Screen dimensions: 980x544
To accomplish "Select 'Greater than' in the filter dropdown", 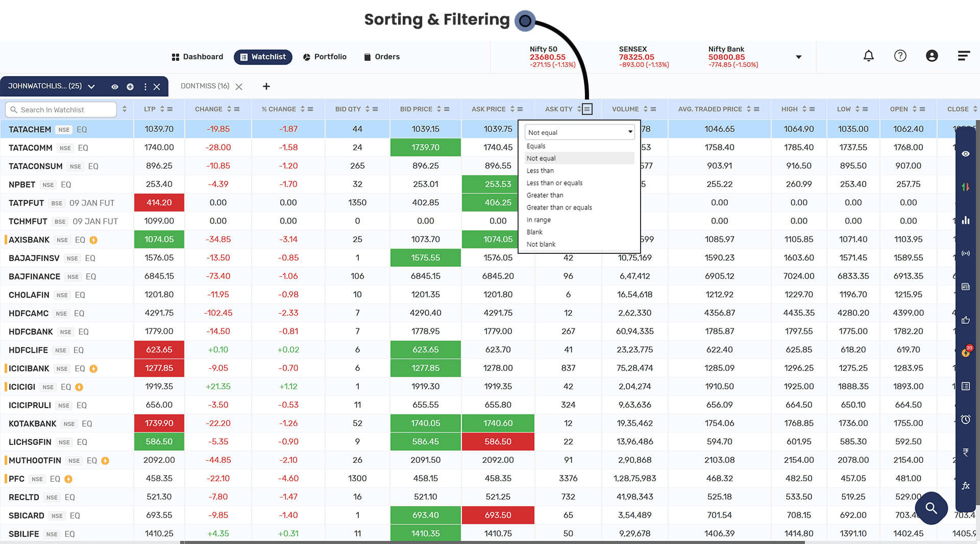I will pyautogui.click(x=579, y=195).
